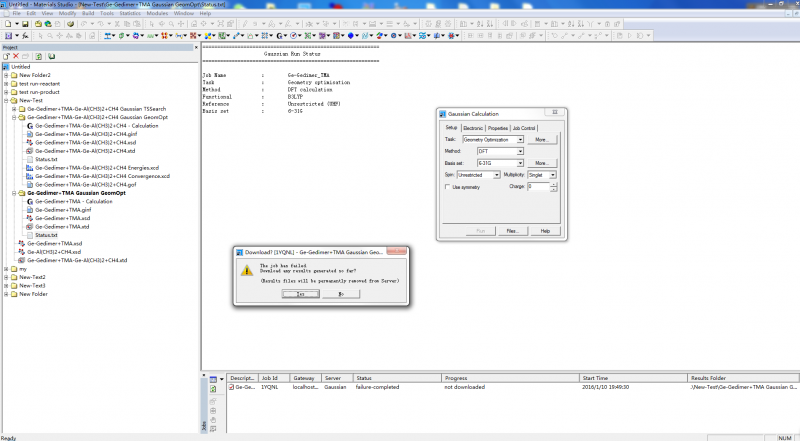Image resolution: width=800 pixels, height=441 pixels.
Task: Click the Status column header in Jobs
Action: (x=397, y=378)
